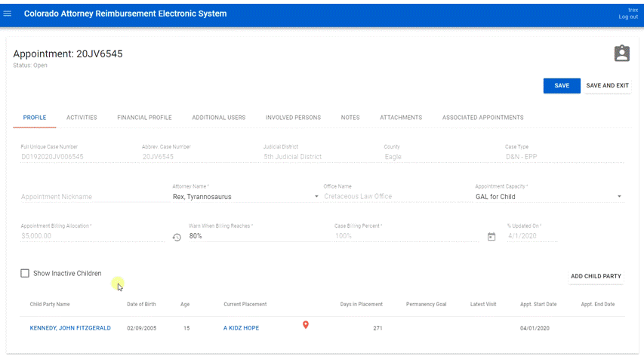Click the Latest Visit column header

tap(483, 304)
